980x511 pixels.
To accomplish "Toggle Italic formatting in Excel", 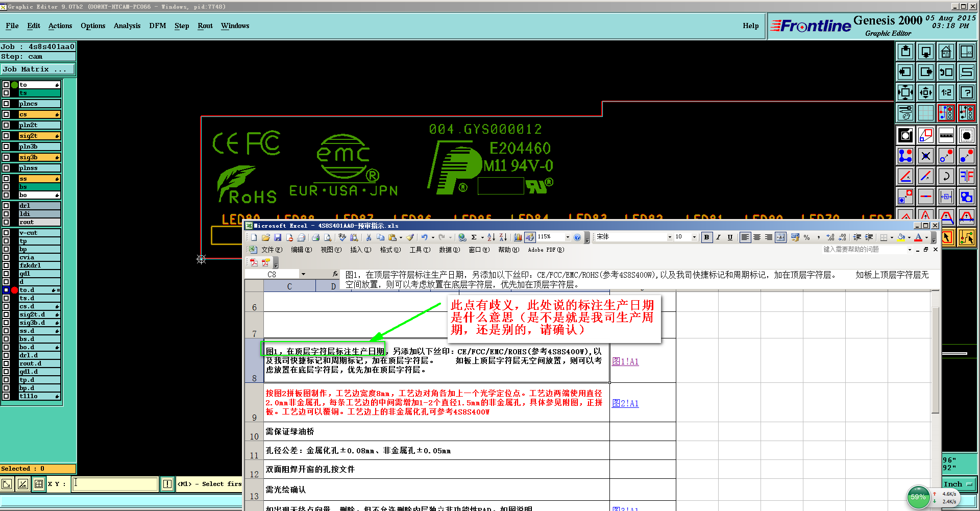I will [718, 237].
